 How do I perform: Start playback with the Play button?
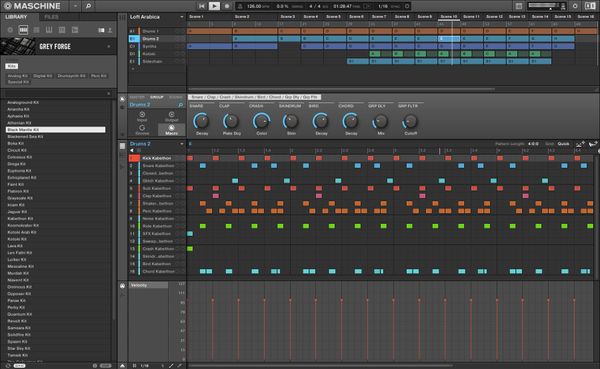point(214,6)
